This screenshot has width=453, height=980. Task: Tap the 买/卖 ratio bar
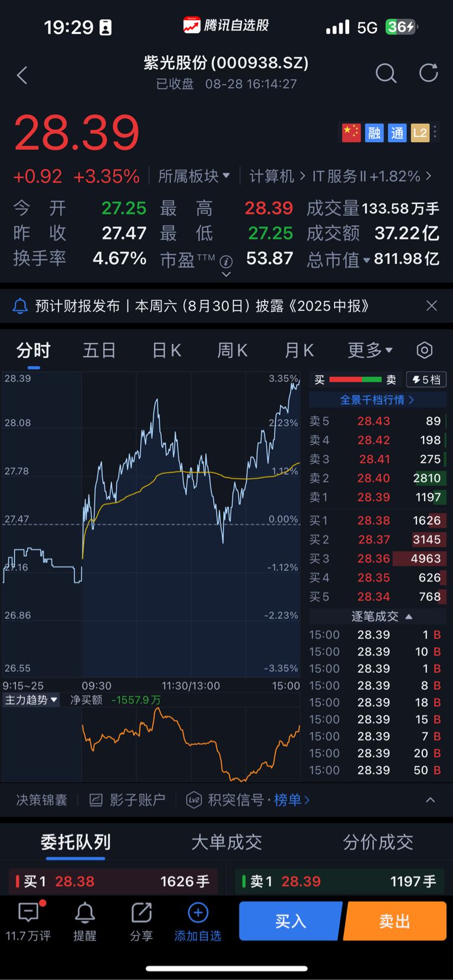click(x=355, y=380)
